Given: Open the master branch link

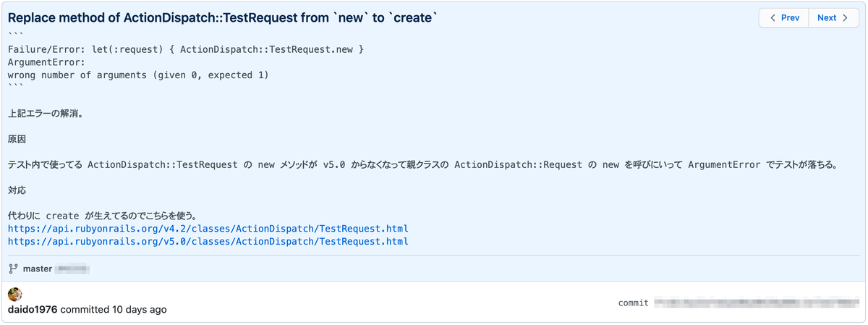Looking at the screenshot, I should (38, 269).
